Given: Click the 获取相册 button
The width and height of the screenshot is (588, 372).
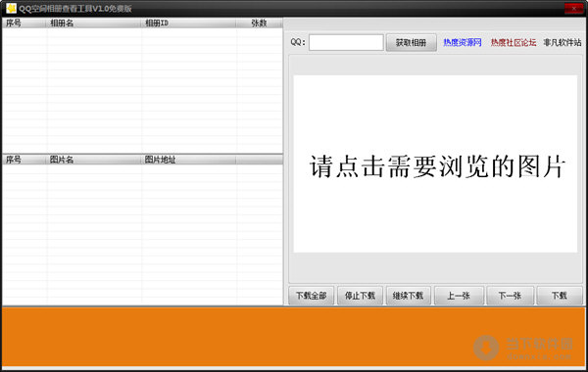Looking at the screenshot, I should tap(411, 42).
